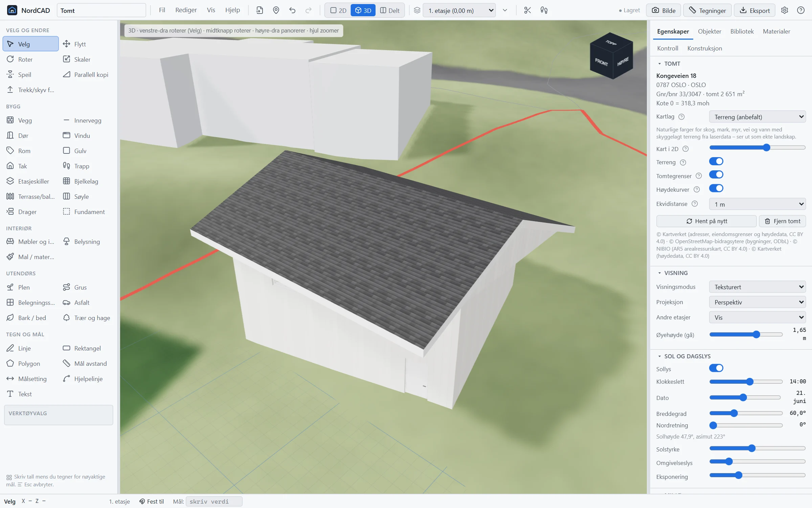Toggle the Tomtegrenser switch
The height and width of the screenshot is (508, 812).
coord(716,175)
